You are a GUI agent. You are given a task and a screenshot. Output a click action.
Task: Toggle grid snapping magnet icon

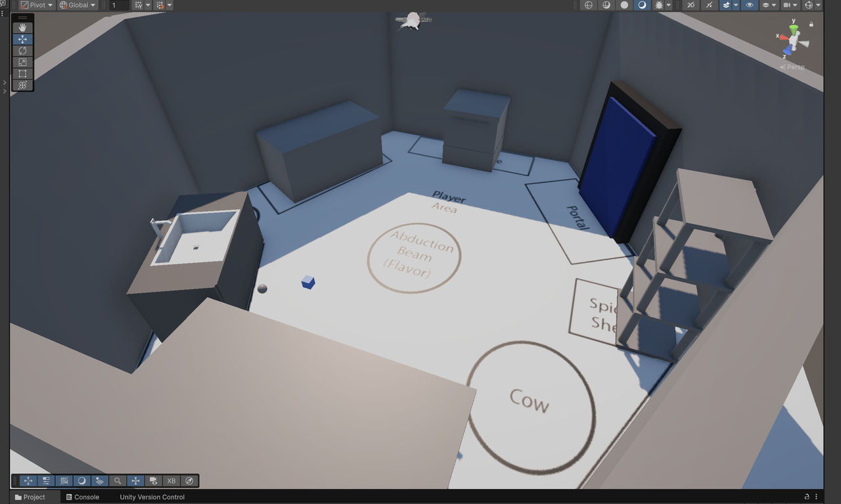[160, 5]
